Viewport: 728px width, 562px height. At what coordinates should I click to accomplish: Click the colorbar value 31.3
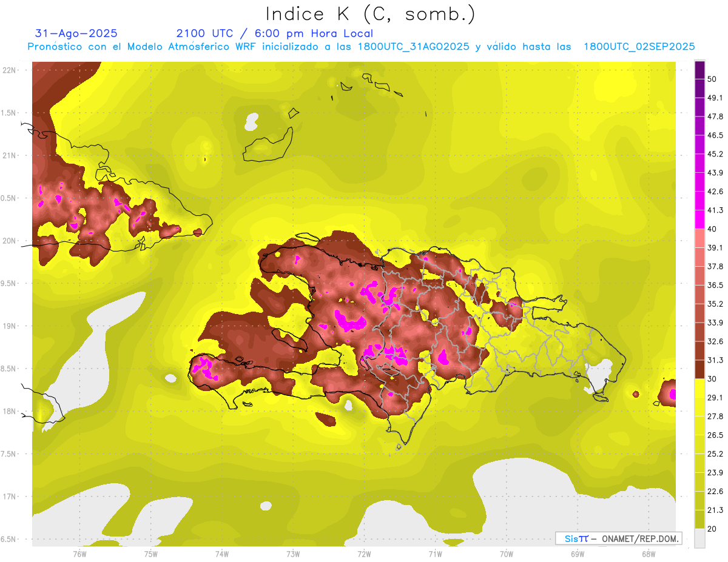(715, 360)
